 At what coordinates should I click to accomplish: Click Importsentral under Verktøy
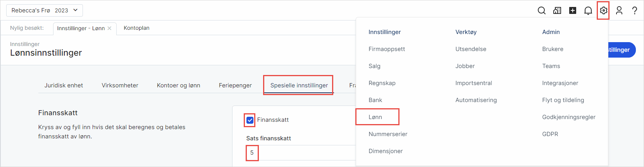[474, 83]
